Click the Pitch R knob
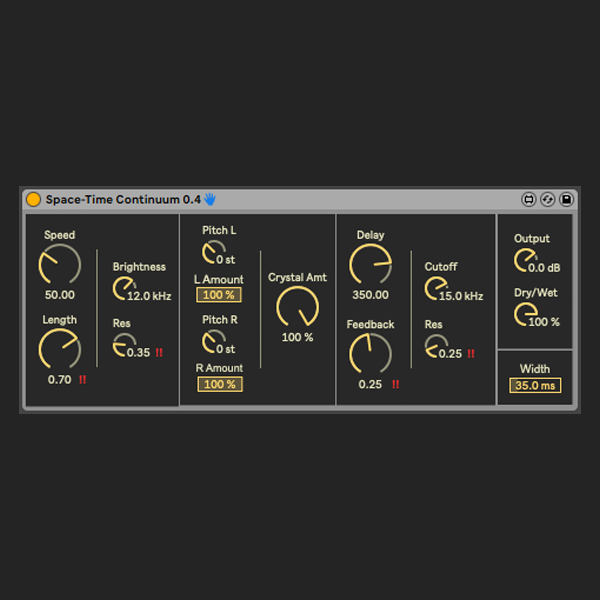This screenshot has height=600, width=600. point(212,342)
